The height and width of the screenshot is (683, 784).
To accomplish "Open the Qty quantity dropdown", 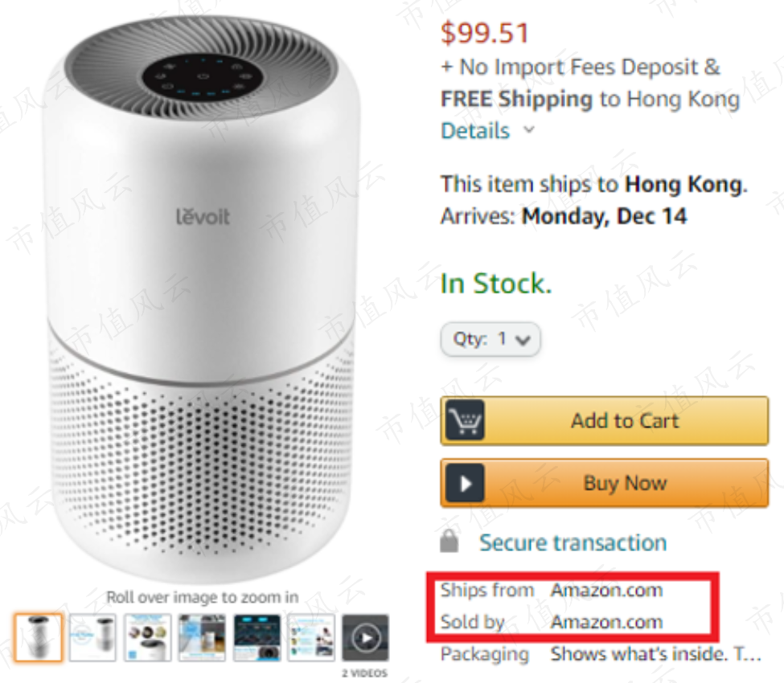I will click(491, 339).
